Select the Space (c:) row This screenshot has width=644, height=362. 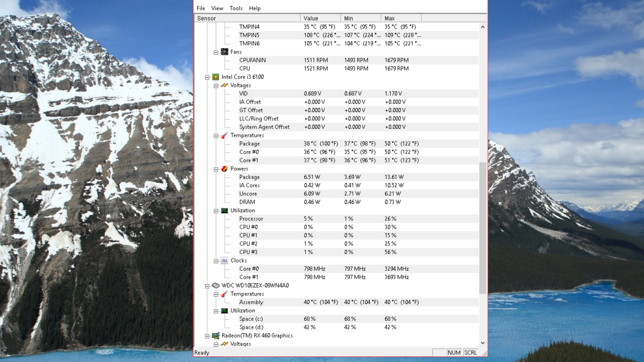337,319
